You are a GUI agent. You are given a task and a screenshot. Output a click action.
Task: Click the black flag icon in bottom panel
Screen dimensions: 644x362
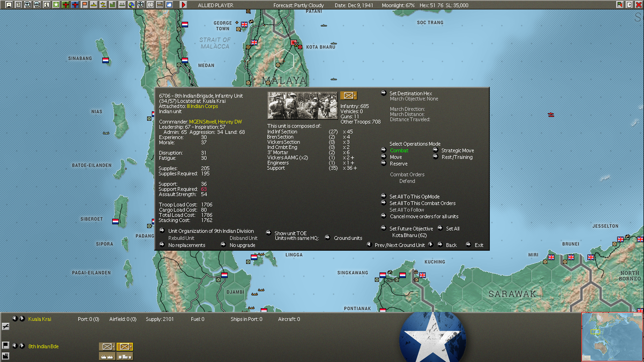coord(6,345)
